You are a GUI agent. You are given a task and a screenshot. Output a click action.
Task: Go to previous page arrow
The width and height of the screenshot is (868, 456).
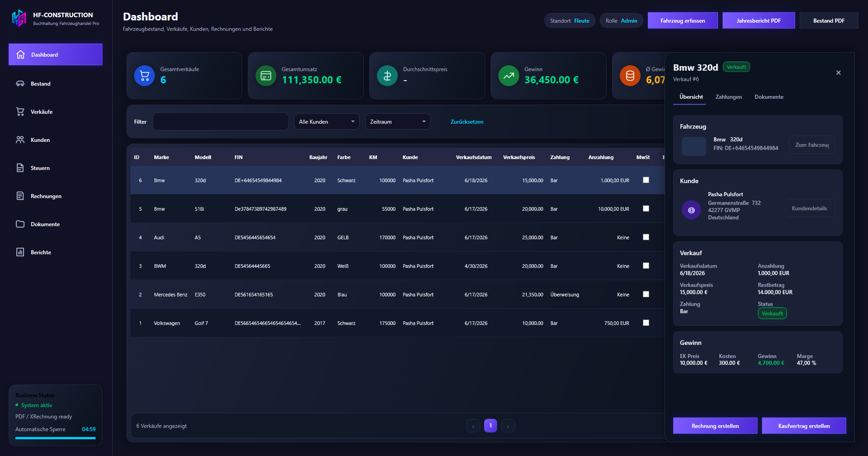pyautogui.click(x=473, y=426)
